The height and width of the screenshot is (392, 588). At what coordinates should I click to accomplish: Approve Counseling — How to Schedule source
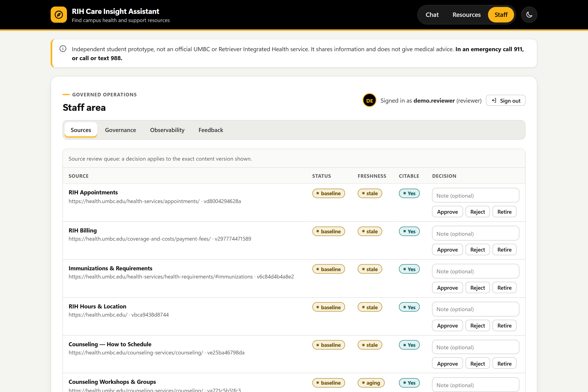coord(447,363)
